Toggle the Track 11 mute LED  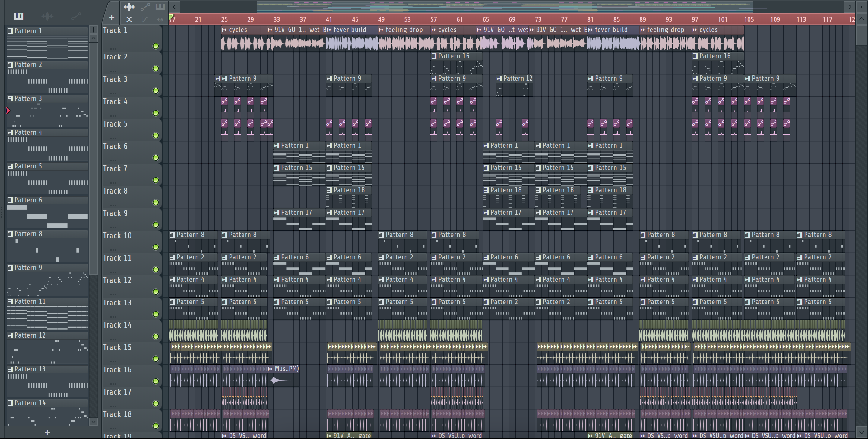pyautogui.click(x=156, y=269)
